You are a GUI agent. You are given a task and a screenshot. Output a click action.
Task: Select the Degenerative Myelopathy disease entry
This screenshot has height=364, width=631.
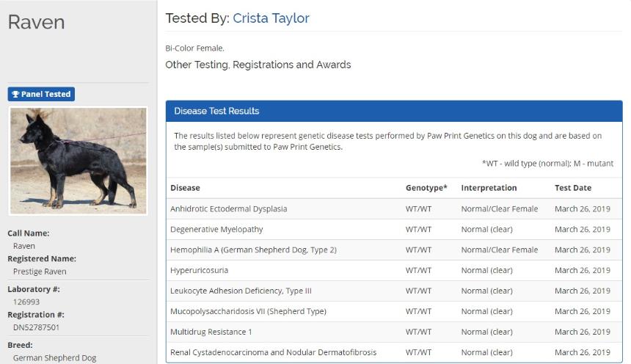pyautogui.click(x=216, y=230)
